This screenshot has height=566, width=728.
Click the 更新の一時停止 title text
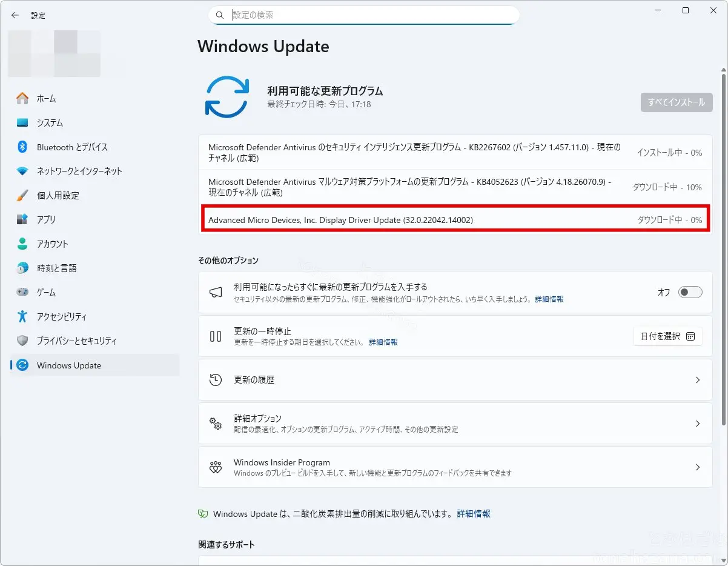pos(263,331)
